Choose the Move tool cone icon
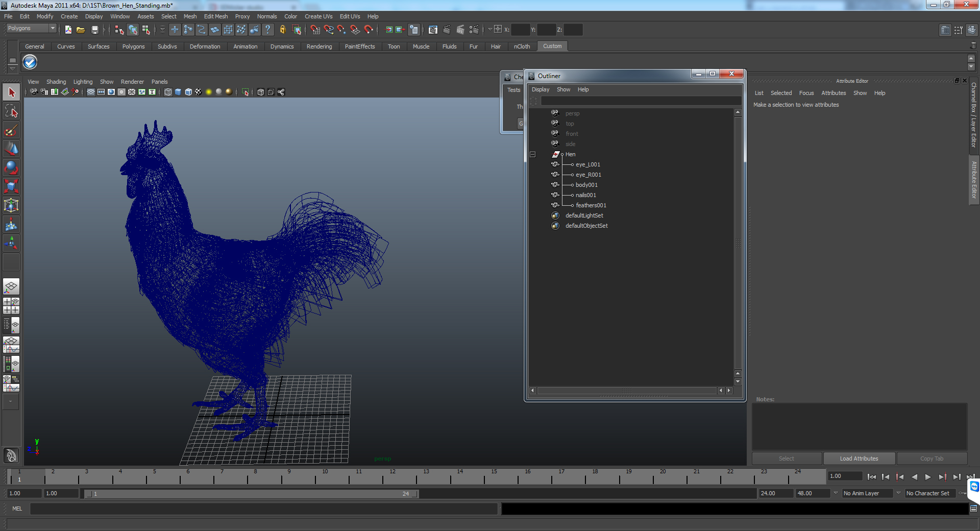This screenshot has height=531, width=980. tap(11, 149)
